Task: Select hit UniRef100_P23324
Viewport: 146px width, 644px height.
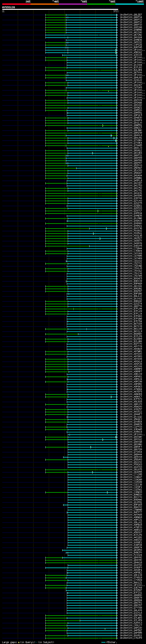Action: (131, 555)
